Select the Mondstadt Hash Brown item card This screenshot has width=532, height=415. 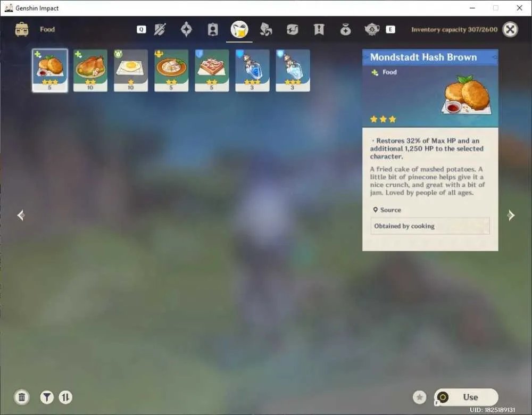[50, 71]
